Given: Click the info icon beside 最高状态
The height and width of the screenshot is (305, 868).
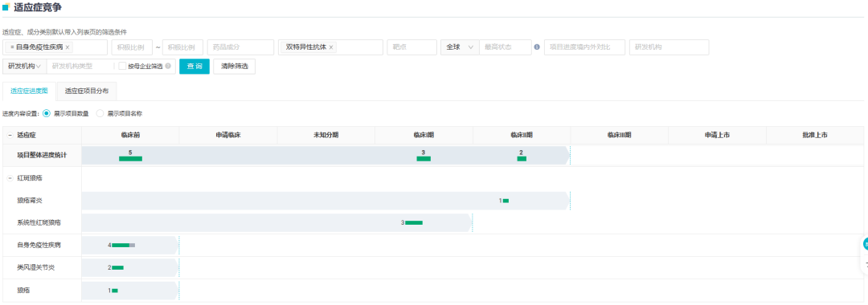Looking at the screenshot, I should point(537,47).
